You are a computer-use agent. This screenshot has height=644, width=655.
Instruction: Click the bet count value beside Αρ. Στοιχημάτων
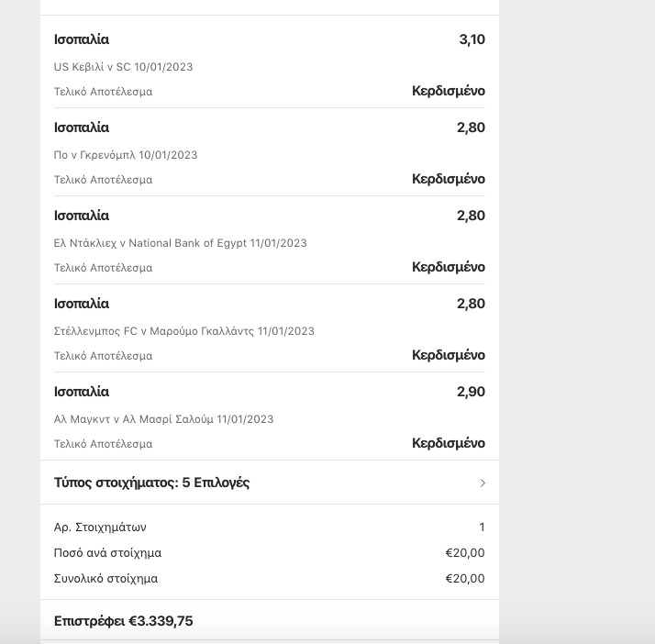(482, 527)
